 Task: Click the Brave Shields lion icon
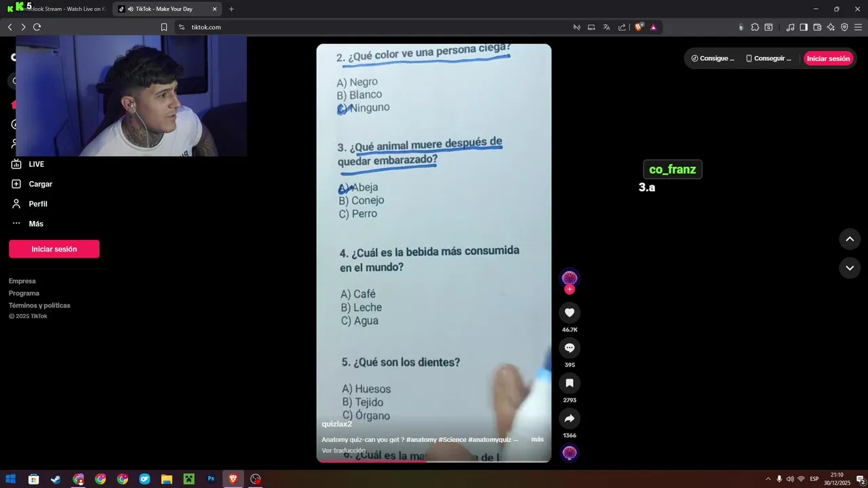tap(639, 27)
